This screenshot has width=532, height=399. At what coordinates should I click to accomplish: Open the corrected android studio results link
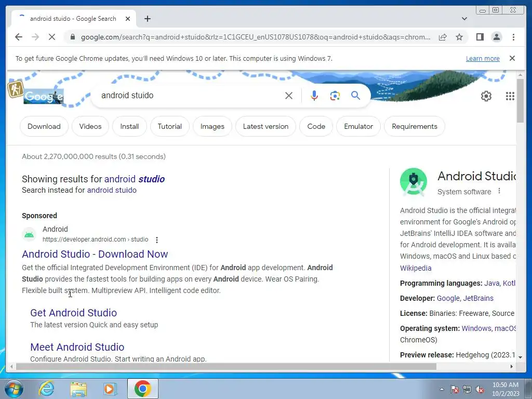tap(135, 179)
